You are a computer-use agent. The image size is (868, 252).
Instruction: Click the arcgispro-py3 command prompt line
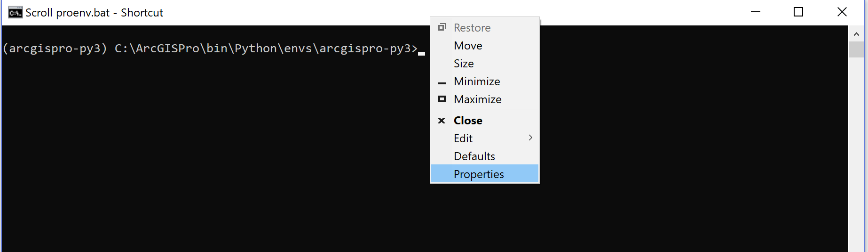pyautogui.click(x=210, y=49)
